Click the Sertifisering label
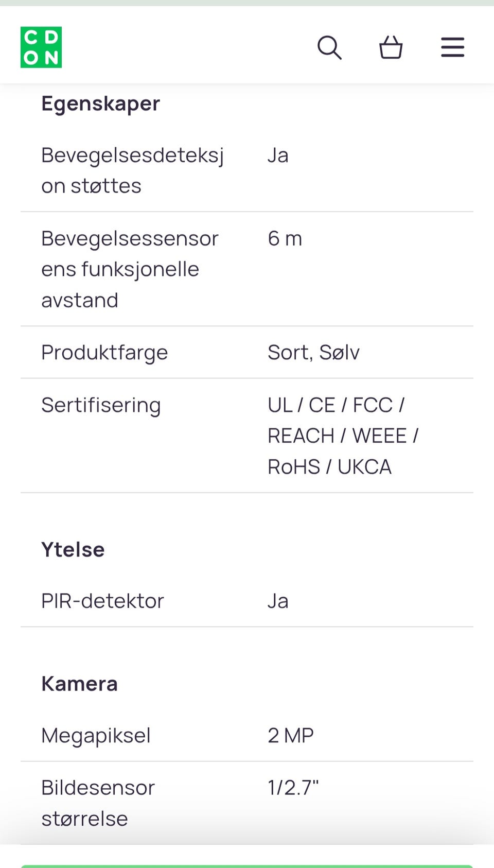Image resolution: width=494 pixels, height=868 pixels. point(101,405)
